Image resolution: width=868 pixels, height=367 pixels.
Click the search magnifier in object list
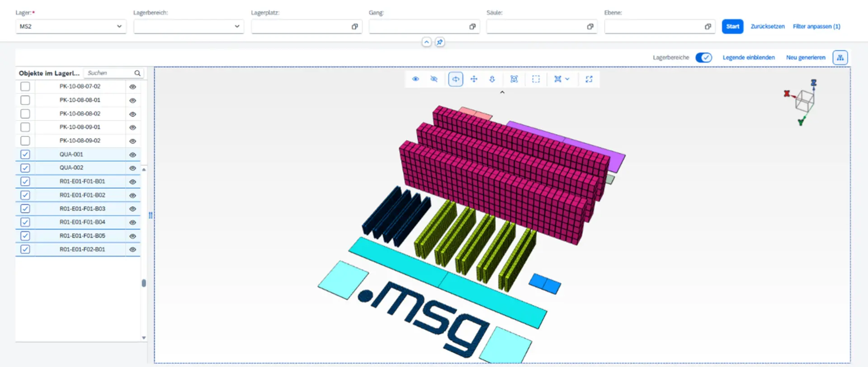tap(137, 73)
